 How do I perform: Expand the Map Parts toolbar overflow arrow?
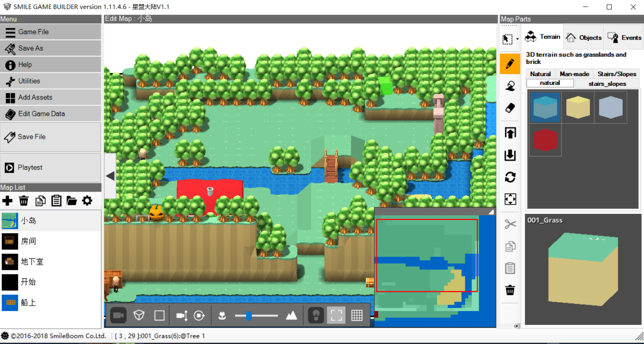(x=517, y=326)
